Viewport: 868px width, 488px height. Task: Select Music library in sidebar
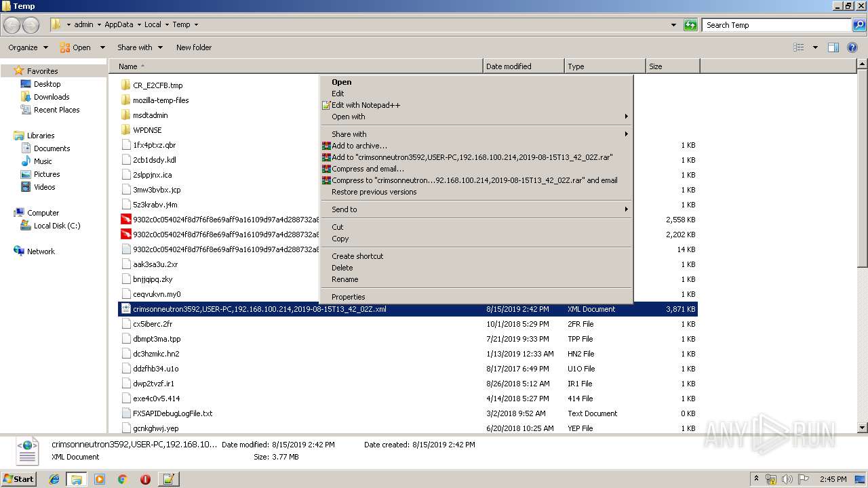43,161
